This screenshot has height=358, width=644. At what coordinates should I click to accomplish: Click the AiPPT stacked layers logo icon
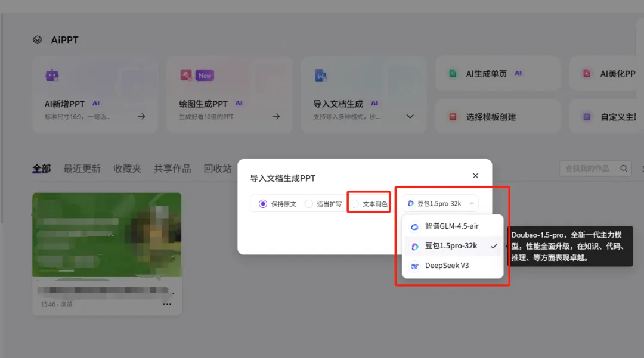[x=38, y=40]
